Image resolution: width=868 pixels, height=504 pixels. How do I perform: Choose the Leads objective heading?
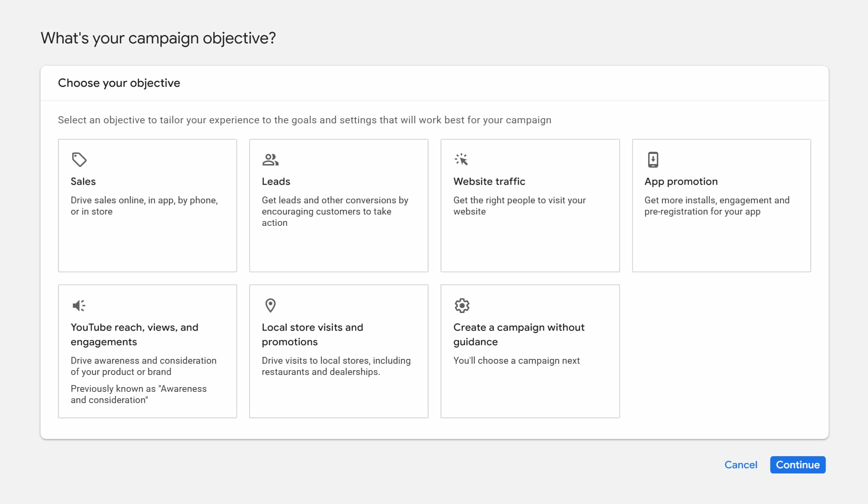click(276, 181)
